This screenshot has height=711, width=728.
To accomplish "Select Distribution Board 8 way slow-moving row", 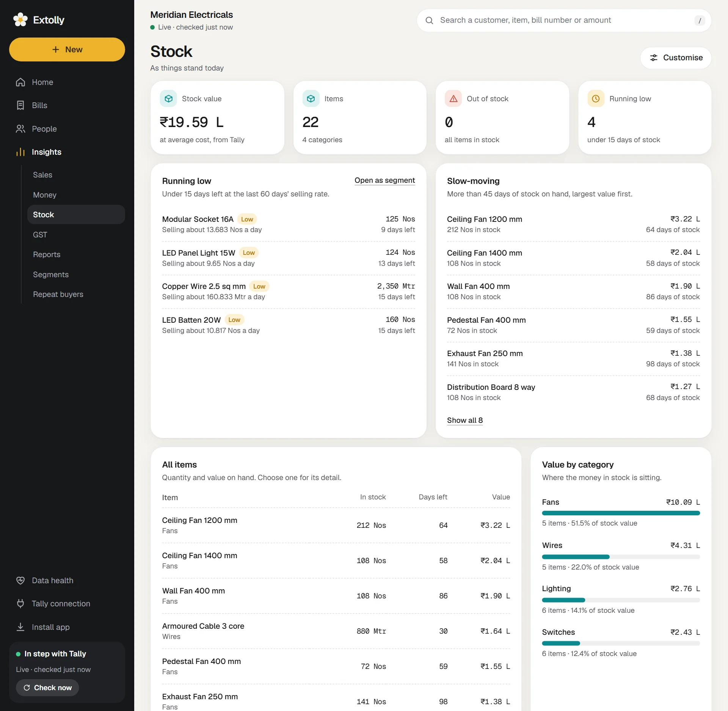I will point(573,392).
